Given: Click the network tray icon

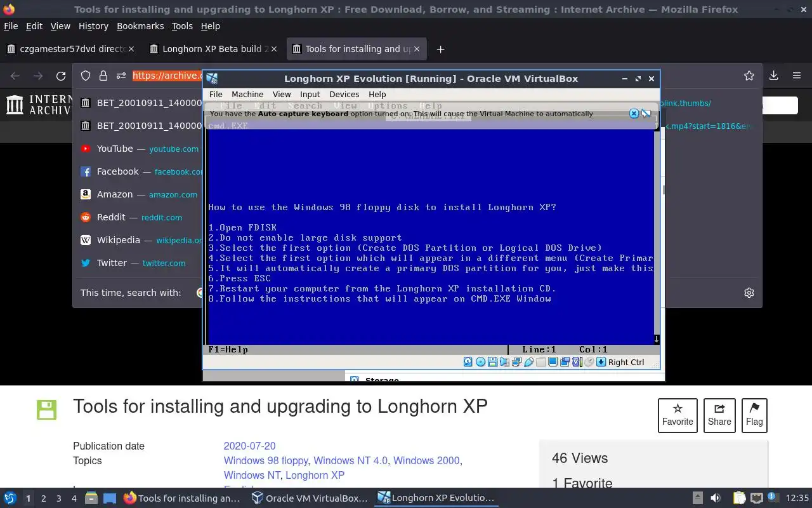Looking at the screenshot, I should pos(757,498).
